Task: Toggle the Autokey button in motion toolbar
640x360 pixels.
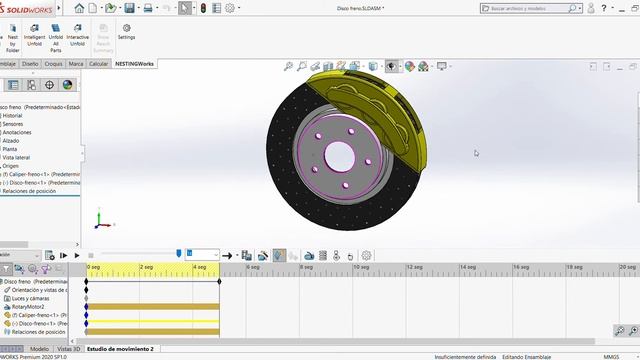Action: click(x=279, y=256)
